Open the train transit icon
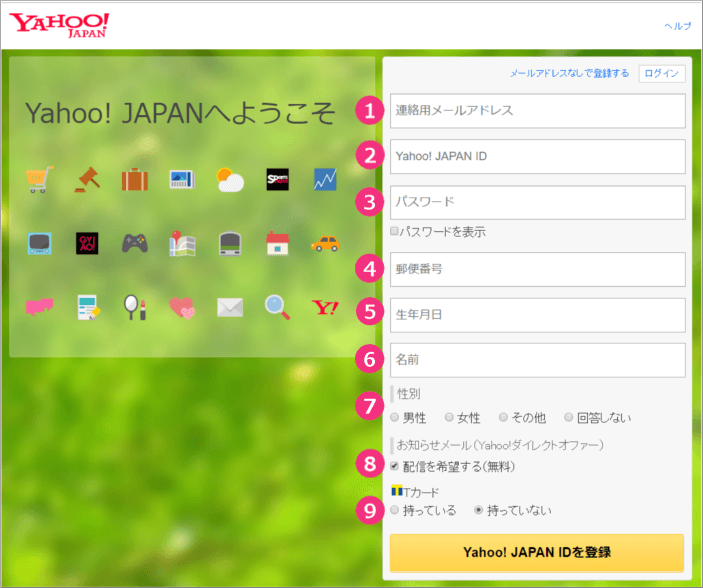Viewport: 703px width, 588px height. 230,244
